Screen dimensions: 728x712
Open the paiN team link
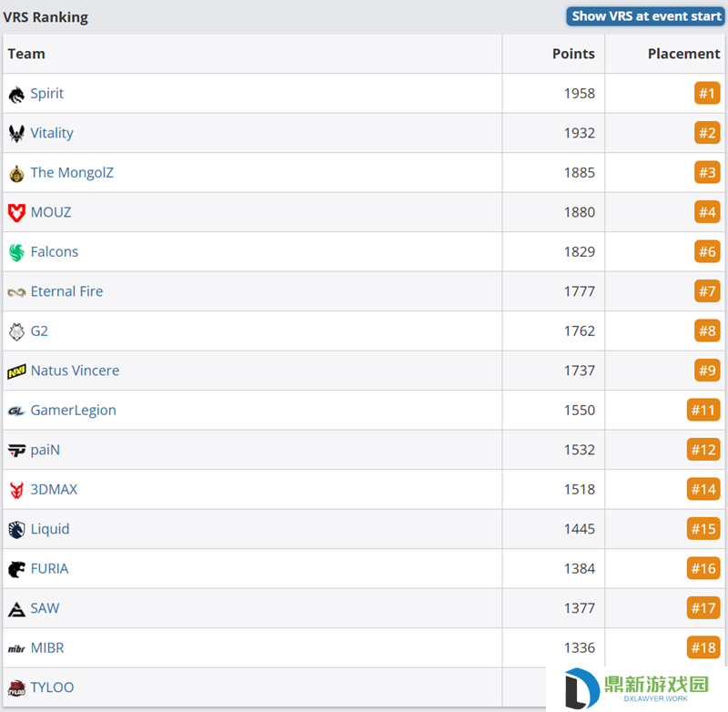click(45, 450)
